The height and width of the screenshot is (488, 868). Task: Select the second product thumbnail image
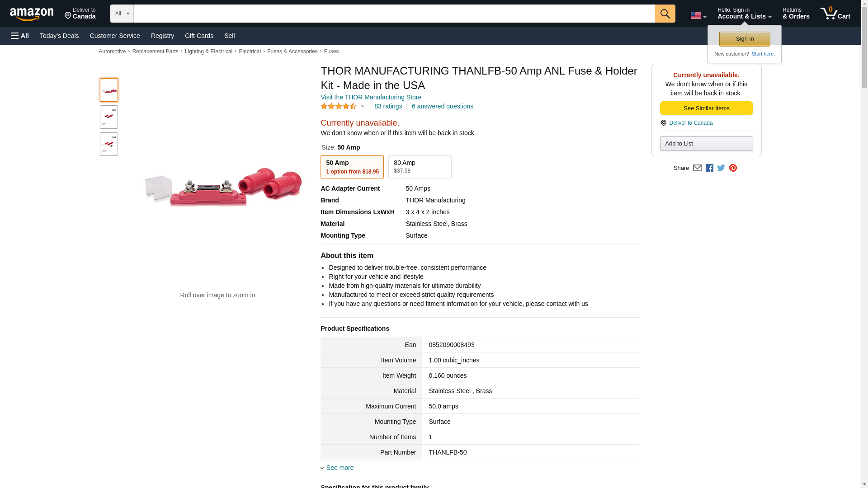coord(109,117)
